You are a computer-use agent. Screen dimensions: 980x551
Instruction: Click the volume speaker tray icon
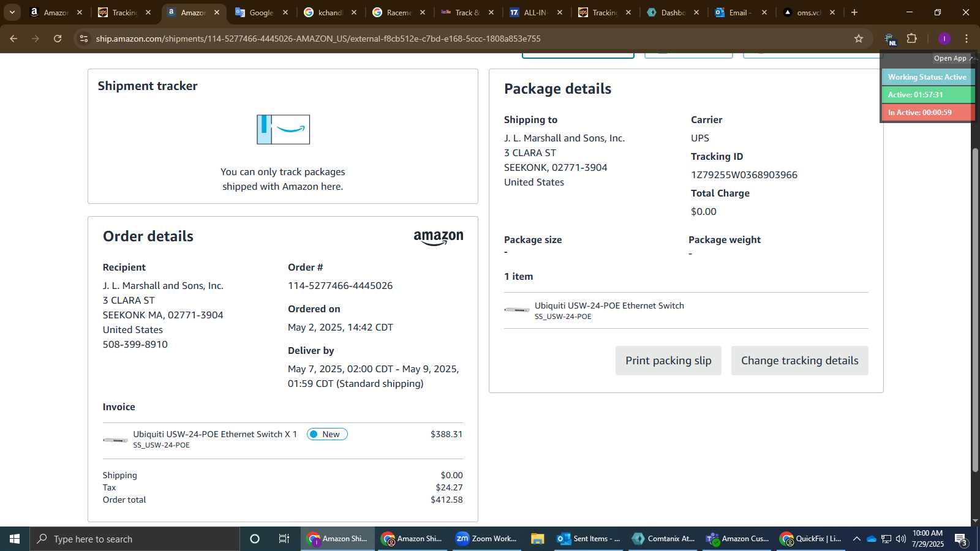click(901, 539)
